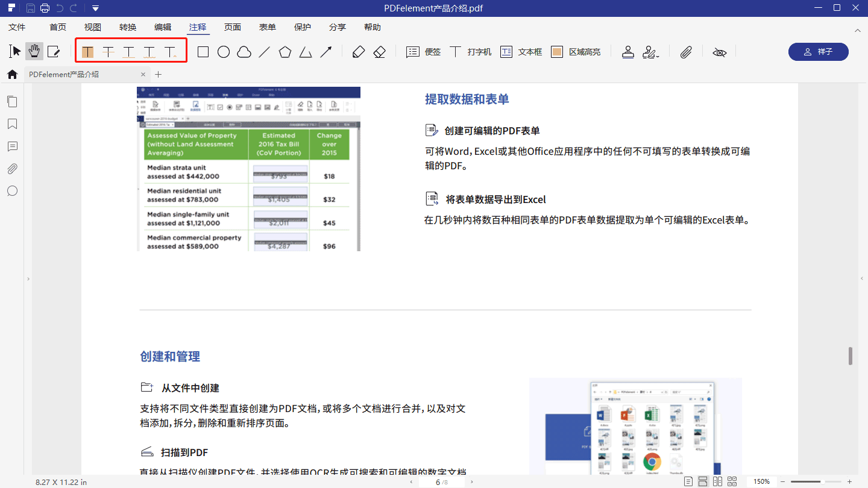Select the edit annotation tool
868x488 pixels.
tap(54, 52)
